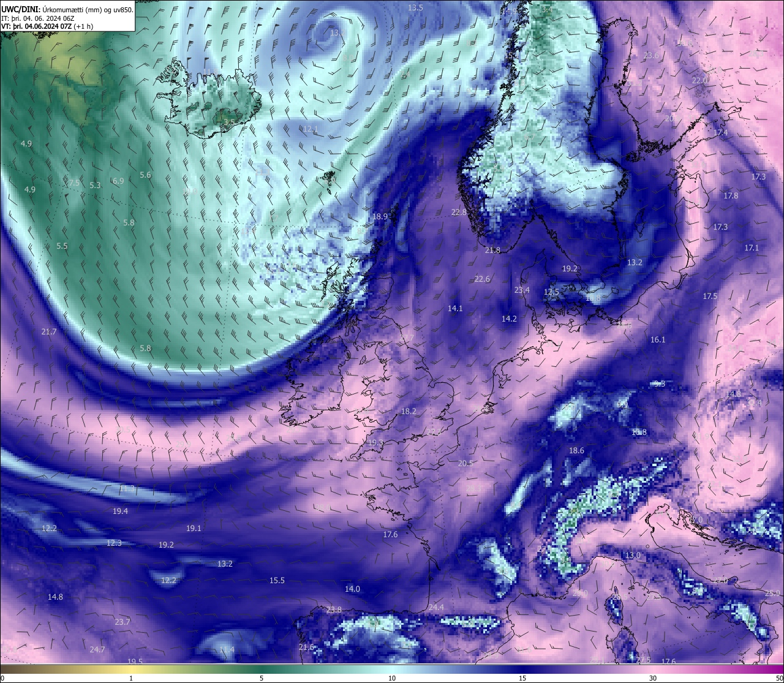This screenshot has width=784, height=683.
Task: Click the 6.9 value southwest of Iceland
Action: click(x=118, y=181)
